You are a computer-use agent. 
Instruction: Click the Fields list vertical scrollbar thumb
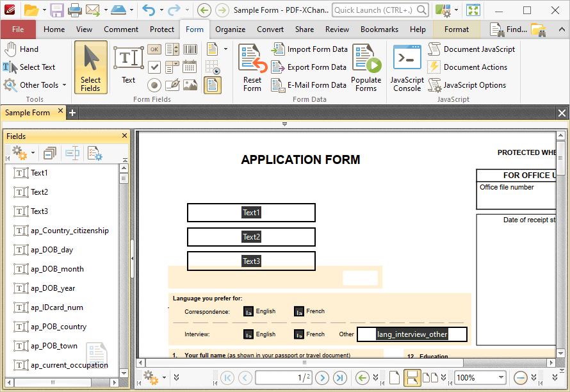click(x=124, y=179)
